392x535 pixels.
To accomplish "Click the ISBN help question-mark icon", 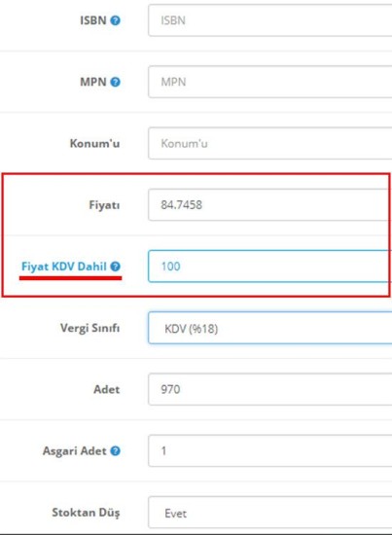I will coord(116,20).
